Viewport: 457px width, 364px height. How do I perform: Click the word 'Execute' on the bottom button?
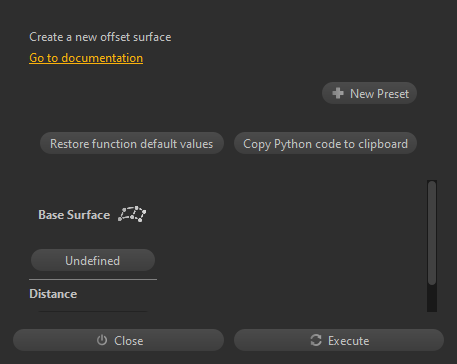[x=348, y=341]
